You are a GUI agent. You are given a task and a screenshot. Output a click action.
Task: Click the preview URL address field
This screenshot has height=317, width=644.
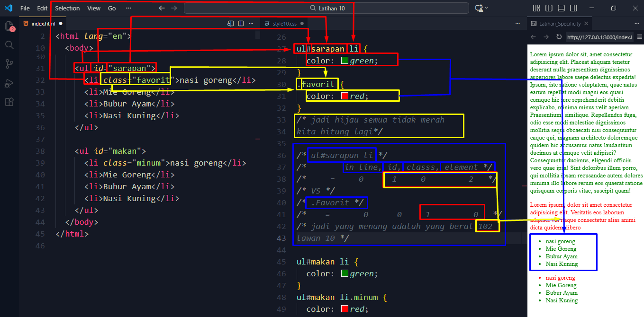click(599, 37)
